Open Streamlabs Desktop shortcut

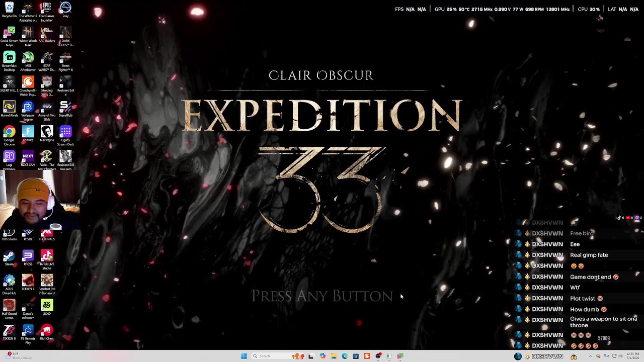[9, 61]
